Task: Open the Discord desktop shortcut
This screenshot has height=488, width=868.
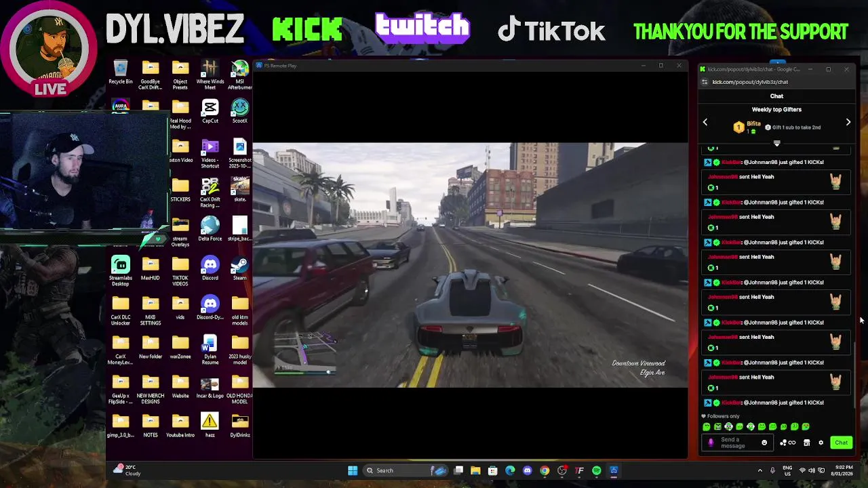Action: (x=210, y=268)
